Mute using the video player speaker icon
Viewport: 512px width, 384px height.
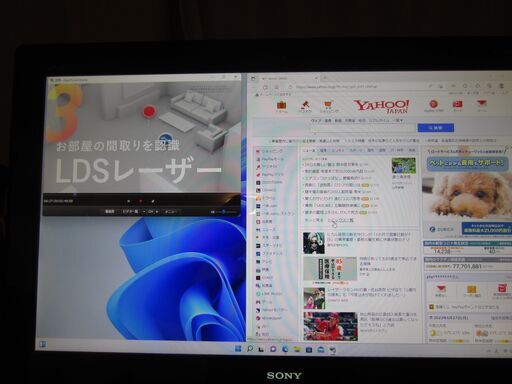(x=213, y=212)
